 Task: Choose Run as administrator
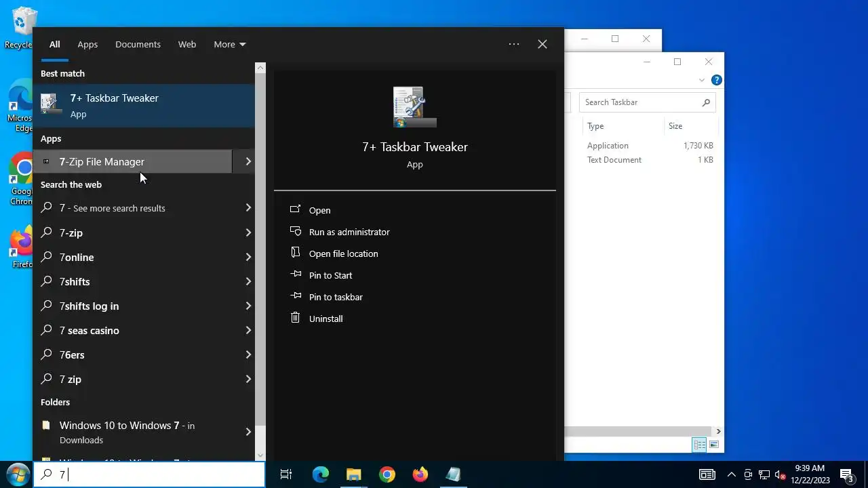[x=349, y=232]
